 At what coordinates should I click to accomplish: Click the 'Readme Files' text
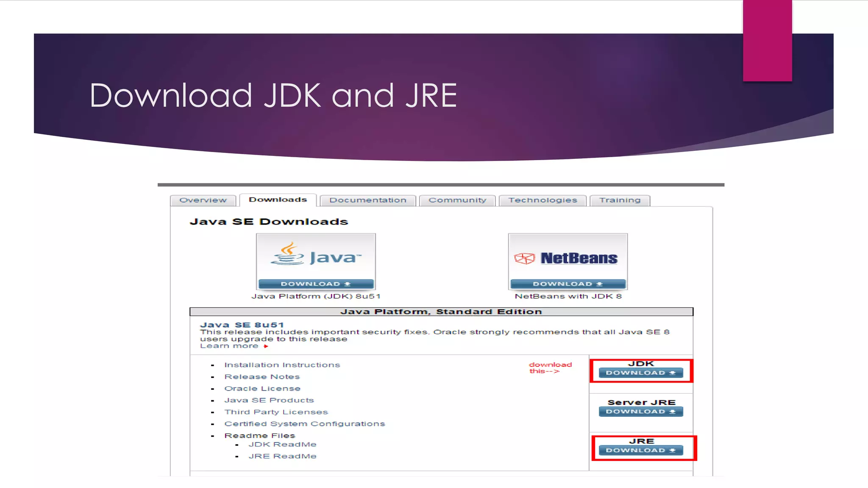coord(260,435)
